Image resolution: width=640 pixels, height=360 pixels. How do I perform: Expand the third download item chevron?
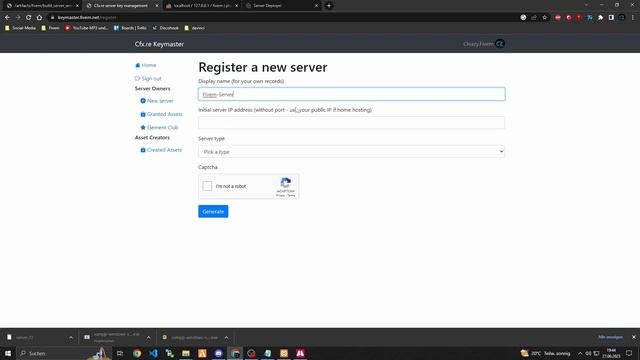pos(226,338)
